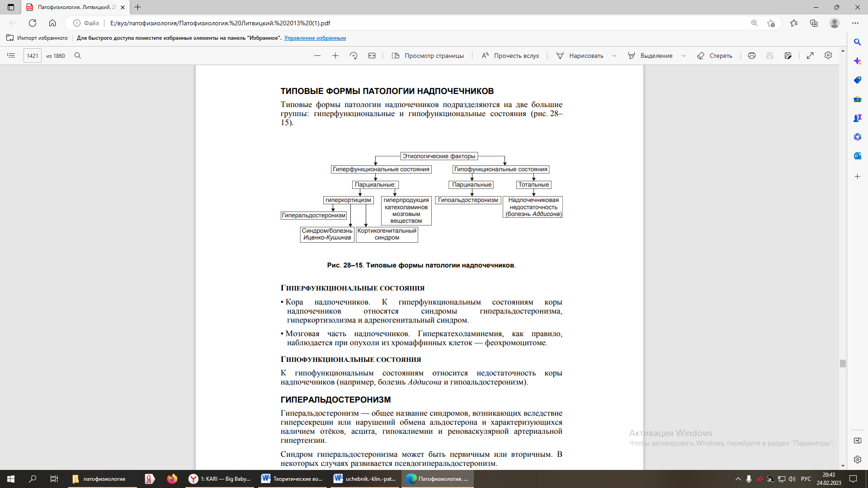The image size is (868, 488).
Task: Switch to KARI — Big Baby taskbar window
Action: pos(220,479)
